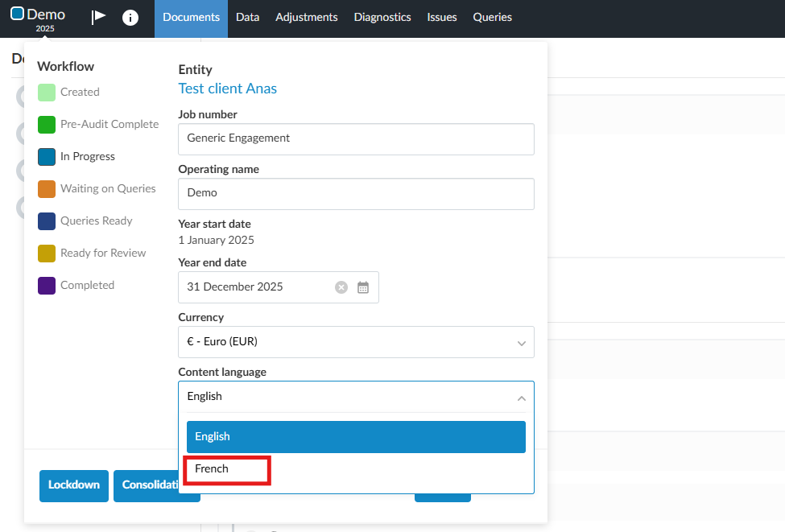
Task: Clear the year end date with X icon
Action: [341, 287]
